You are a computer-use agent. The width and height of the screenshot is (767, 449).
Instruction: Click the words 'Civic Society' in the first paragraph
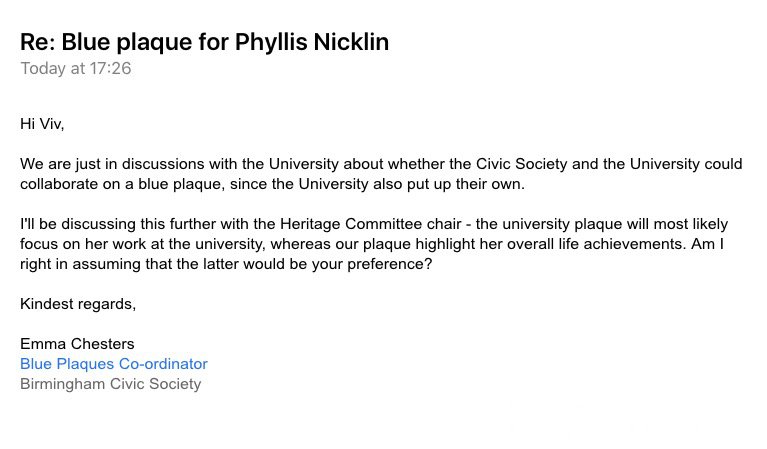tap(521, 164)
